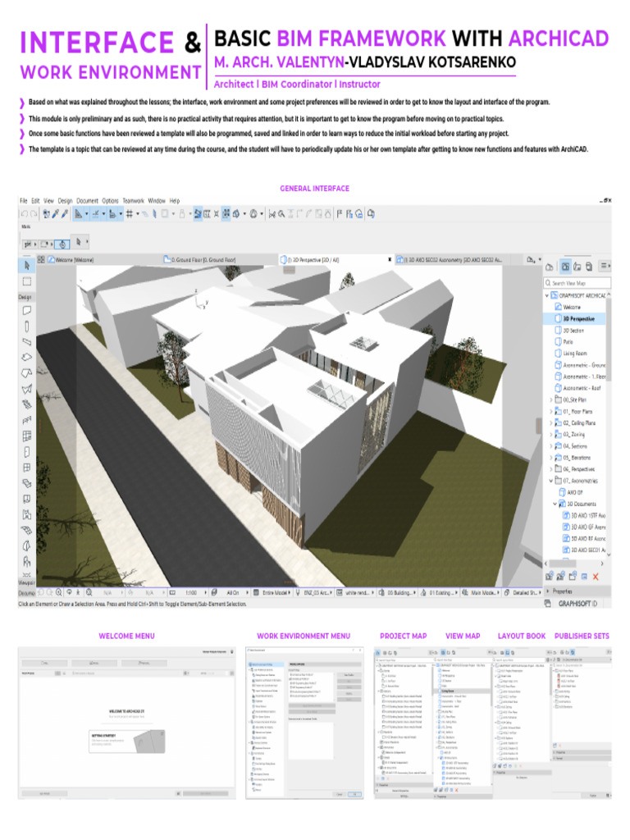The width and height of the screenshot is (630, 840).
Task: Click the Redo icon in the toolbar
Action: pos(34,214)
